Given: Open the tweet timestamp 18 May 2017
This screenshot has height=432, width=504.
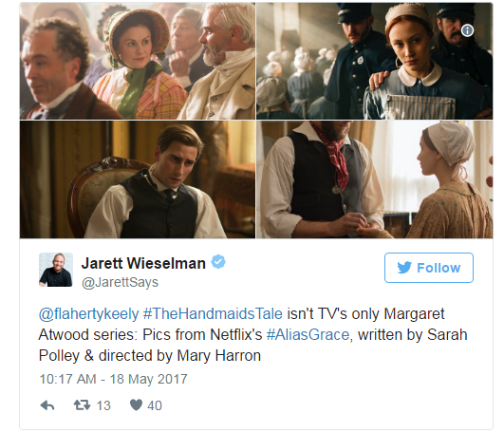Looking at the screenshot, I should [113, 379].
